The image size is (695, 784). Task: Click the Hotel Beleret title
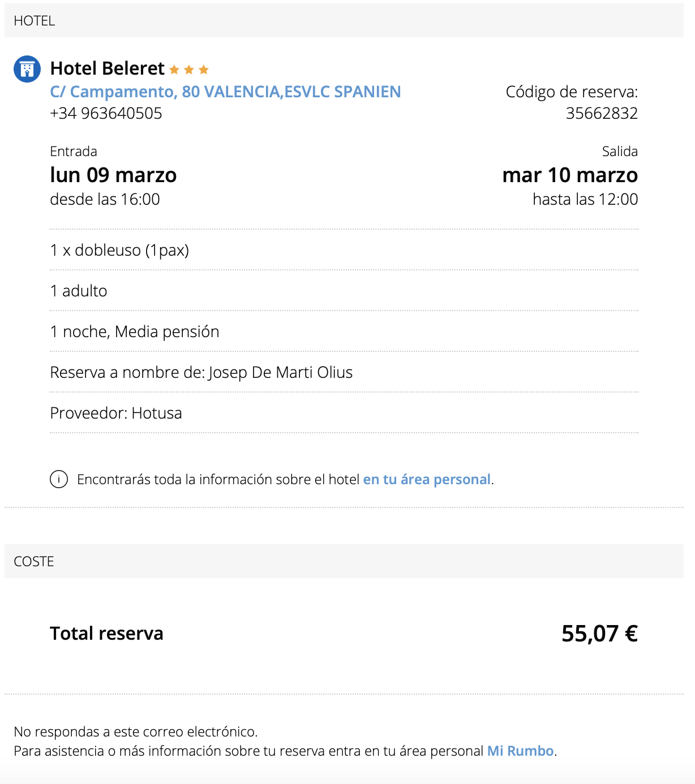[x=107, y=68]
